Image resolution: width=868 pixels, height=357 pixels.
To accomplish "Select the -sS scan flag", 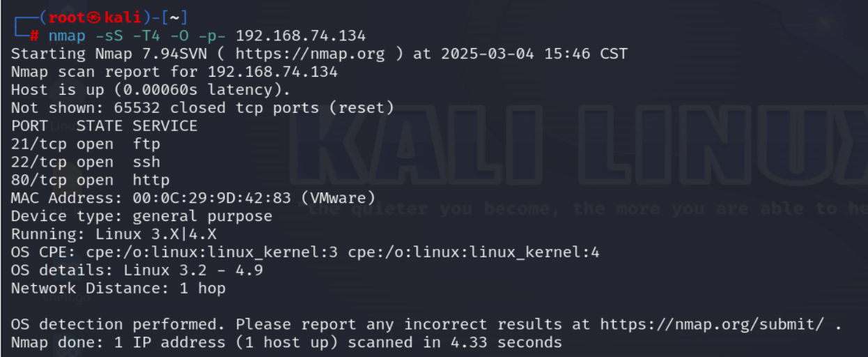I will click(109, 36).
